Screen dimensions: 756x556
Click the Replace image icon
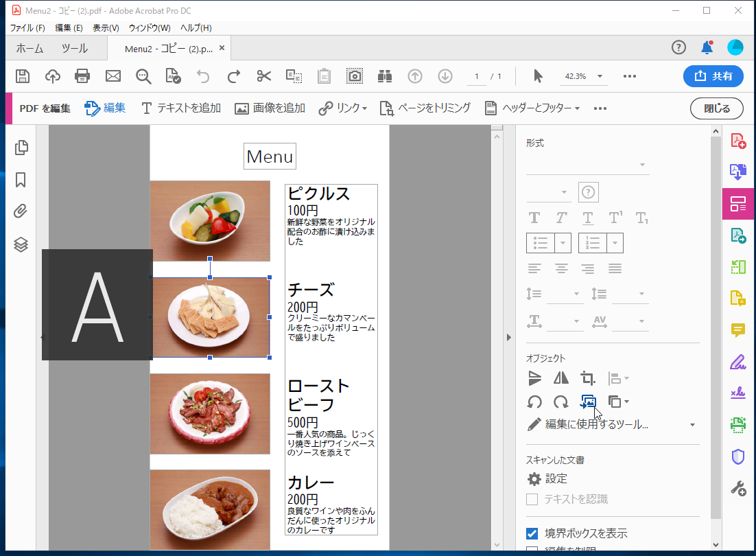click(x=588, y=402)
